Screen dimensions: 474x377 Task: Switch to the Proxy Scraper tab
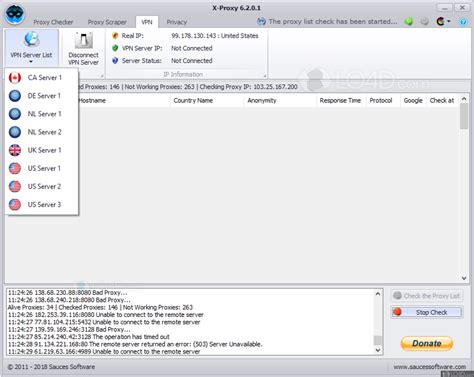[x=107, y=22]
